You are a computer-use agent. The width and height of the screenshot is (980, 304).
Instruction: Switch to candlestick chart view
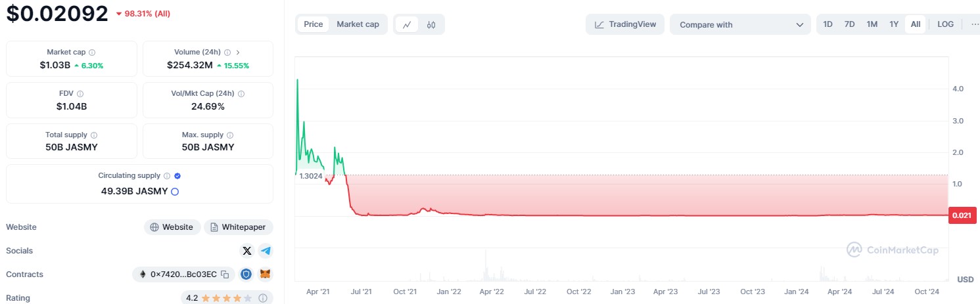(x=431, y=25)
